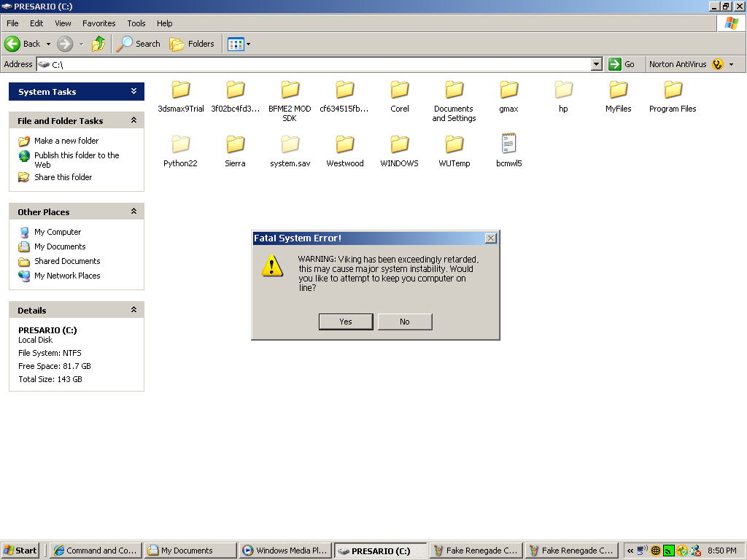747x560 pixels.
Task: Open the Tools menu
Action: [136, 23]
